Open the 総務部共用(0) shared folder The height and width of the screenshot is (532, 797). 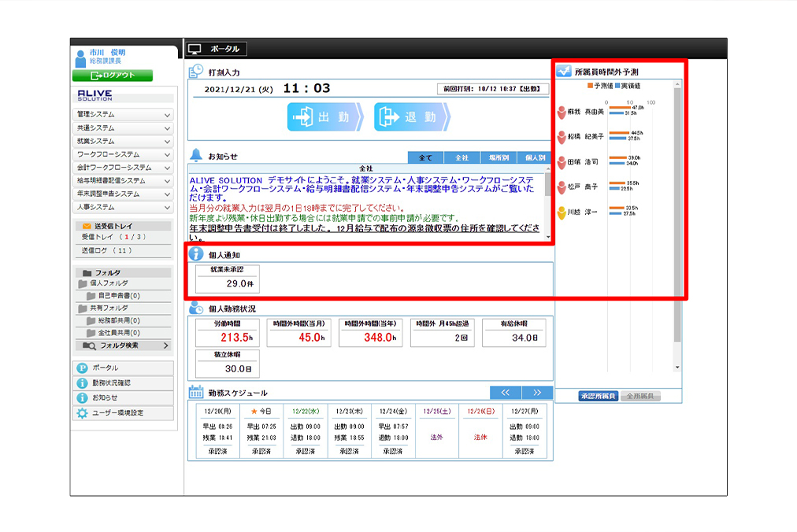click(x=118, y=321)
